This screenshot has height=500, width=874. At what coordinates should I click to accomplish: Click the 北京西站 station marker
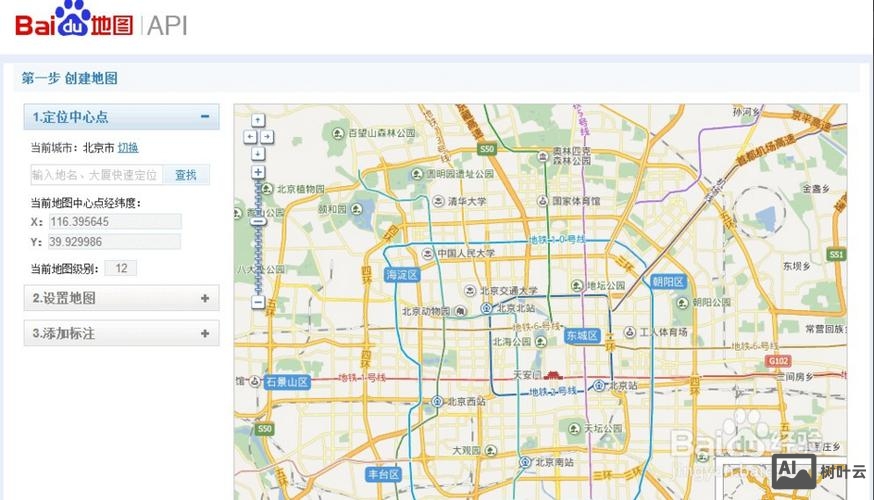(x=438, y=401)
